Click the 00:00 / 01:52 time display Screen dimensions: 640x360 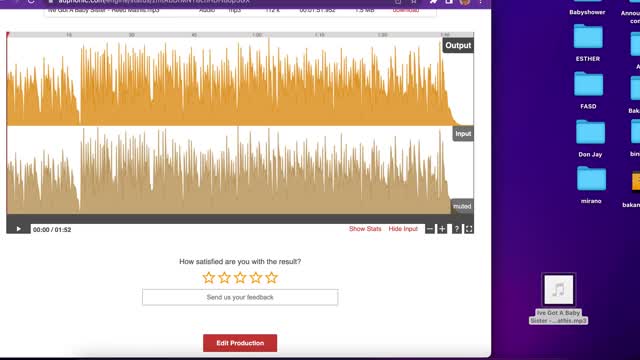pos(52,230)
